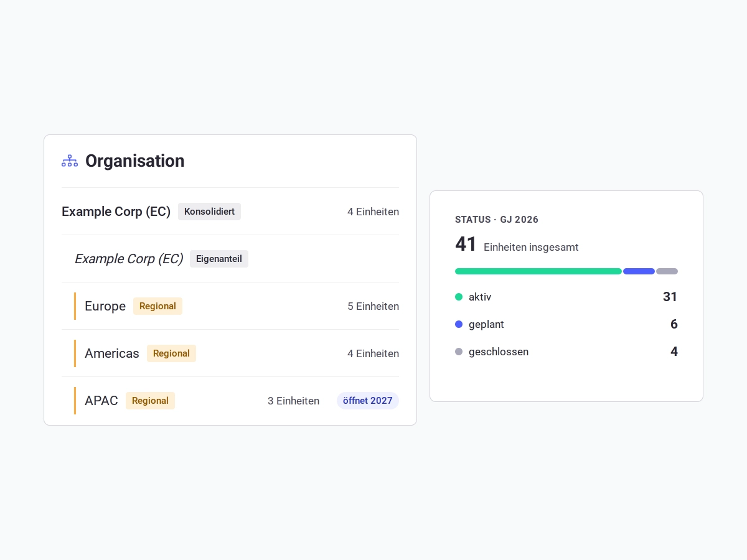This screenshot has height=560, width=747.
Task: Click the blue geplant legend dot
Action: click(459, 324)
